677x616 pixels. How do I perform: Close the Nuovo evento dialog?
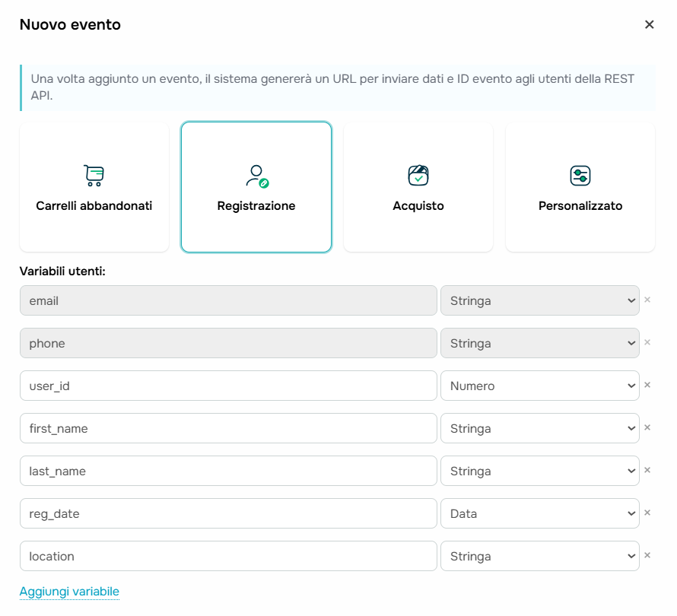tap(649, 24)
